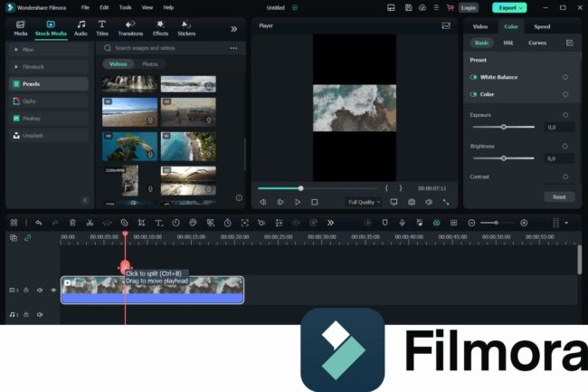
Task: Hide video track 1 with eye icon
Action: [53, 290]
